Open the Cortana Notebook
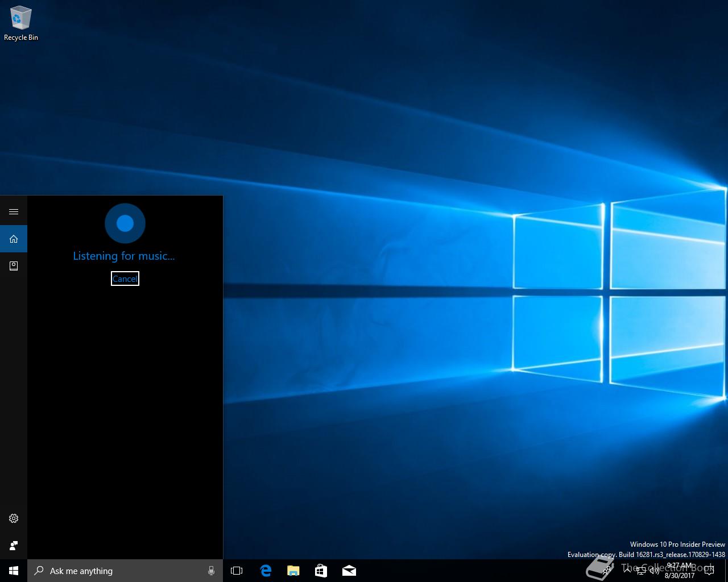Viewport: 728px width, 582px height. click(14, 265)
